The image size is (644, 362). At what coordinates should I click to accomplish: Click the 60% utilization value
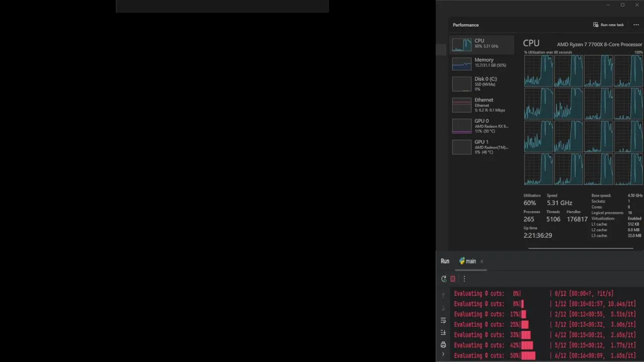(x=530, y=203)
